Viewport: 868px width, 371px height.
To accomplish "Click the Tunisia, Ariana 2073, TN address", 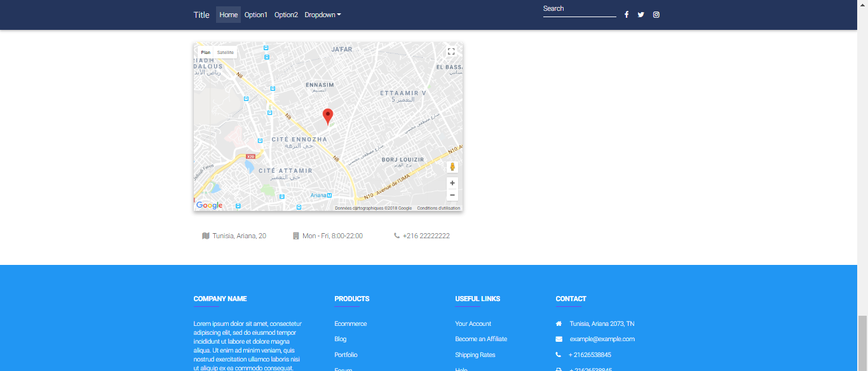I will pos(602,324).
